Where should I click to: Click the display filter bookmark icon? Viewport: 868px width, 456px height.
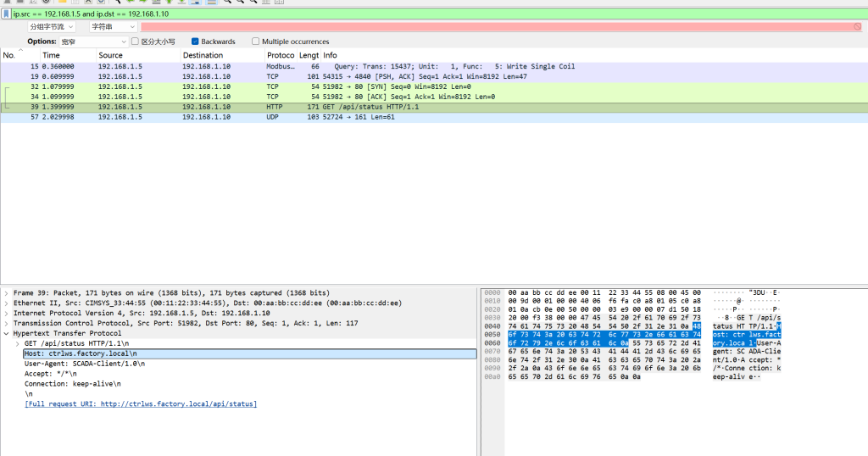[x=6, y=14]
